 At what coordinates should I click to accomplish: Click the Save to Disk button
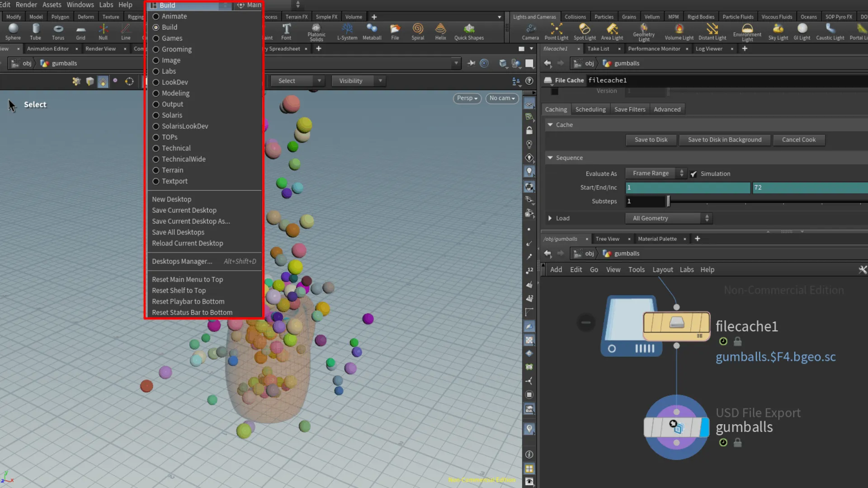[x=651, y=140]
